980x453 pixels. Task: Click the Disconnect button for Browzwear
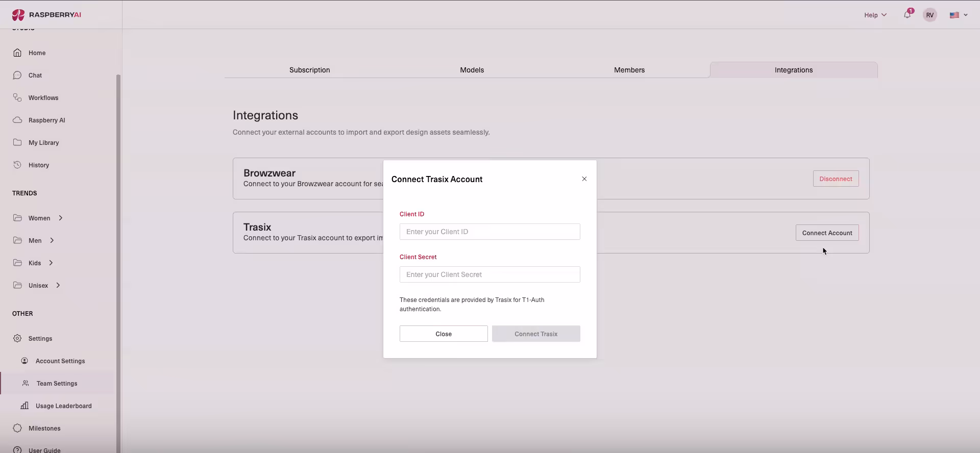tap(836, 179)
